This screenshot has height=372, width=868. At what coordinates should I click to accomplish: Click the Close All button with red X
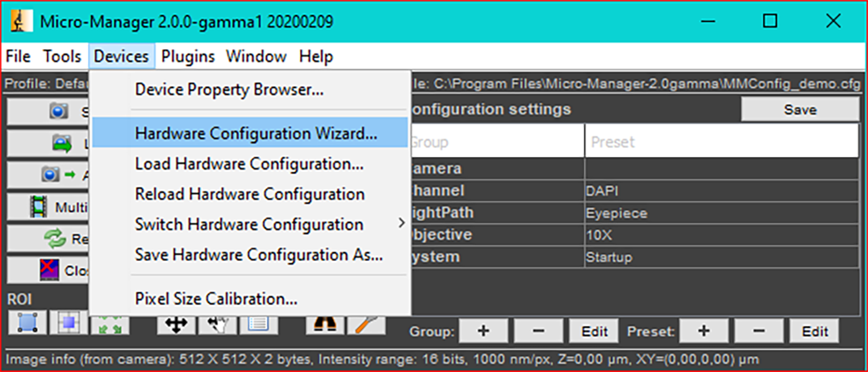tap(49, 271)
